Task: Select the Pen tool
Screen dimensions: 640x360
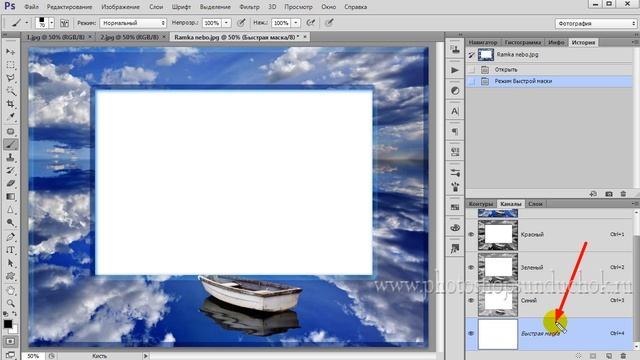Action: pos(11,237)
